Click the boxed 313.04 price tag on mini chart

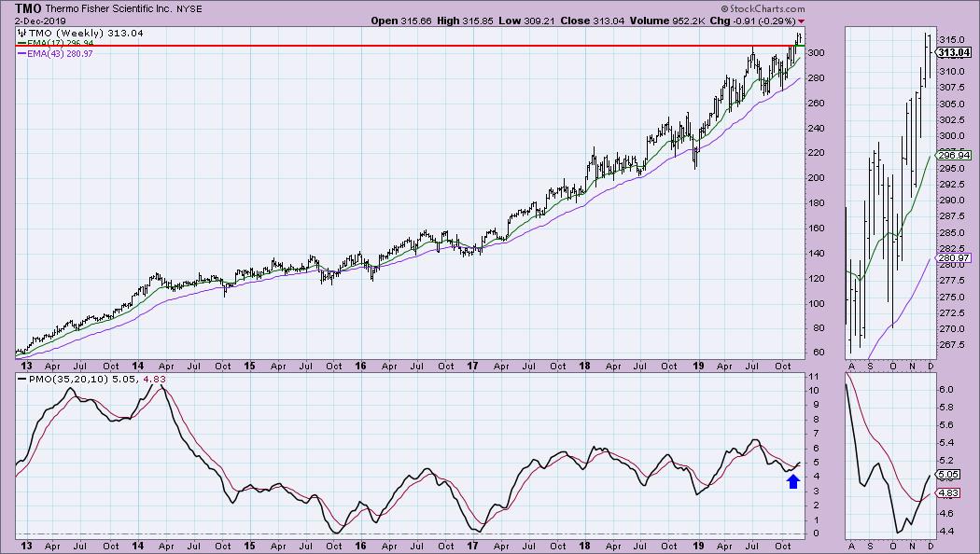coord(955,53)
